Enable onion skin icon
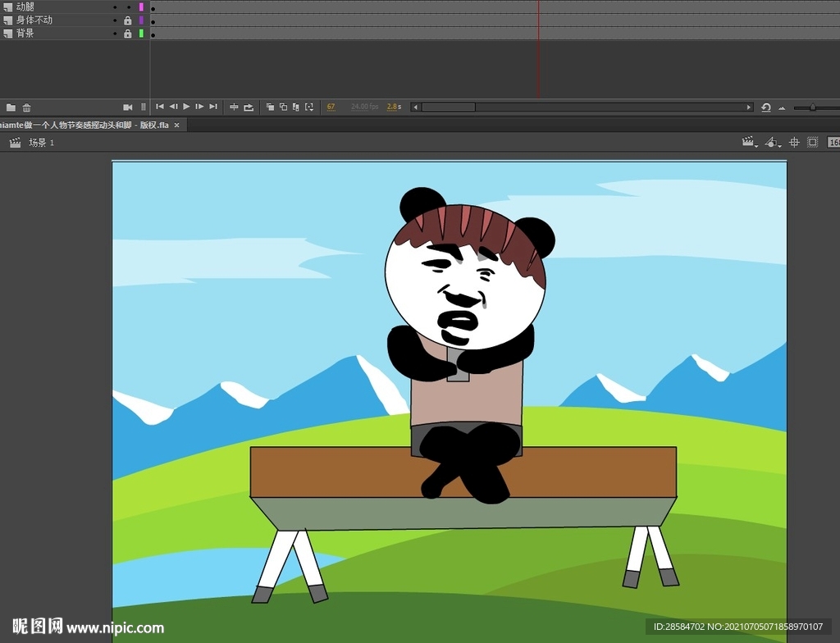840x643 pixels. [270, 107]
